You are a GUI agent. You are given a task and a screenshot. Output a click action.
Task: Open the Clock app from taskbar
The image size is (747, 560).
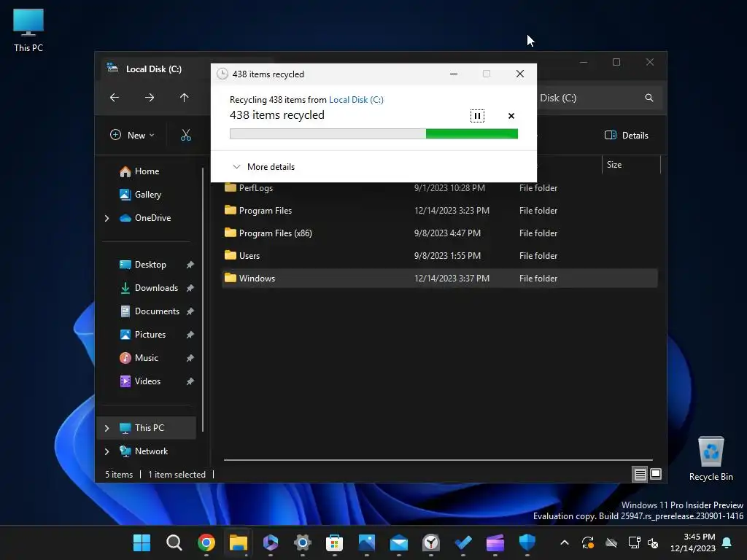coord(430,542)
